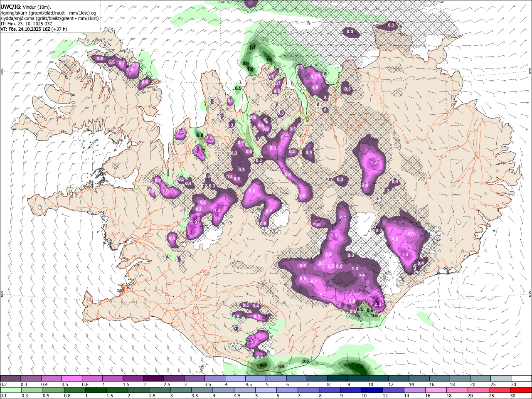The height and width of the screenshot is (399, 532).
Task: Click the palest green rain swatch between 0.1 and 0.3
Action: tap(10, 390)
